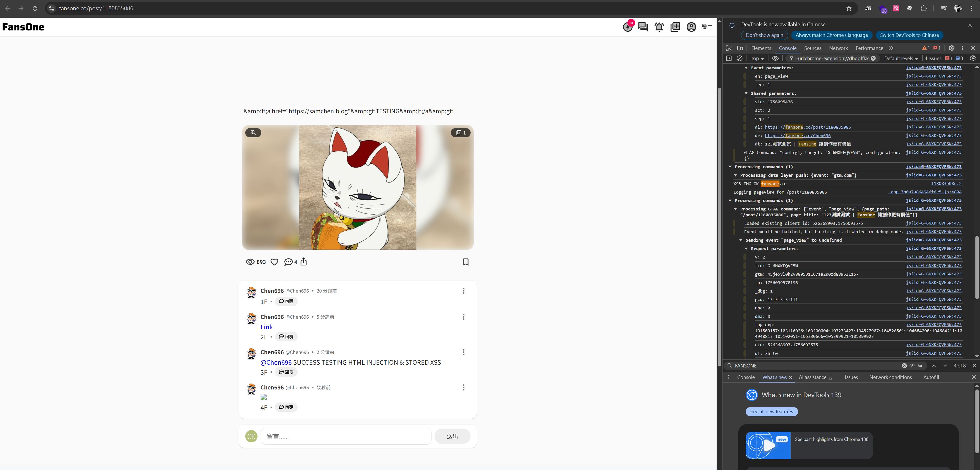Click Switch DevTools to Chinese

click(909, 35)
